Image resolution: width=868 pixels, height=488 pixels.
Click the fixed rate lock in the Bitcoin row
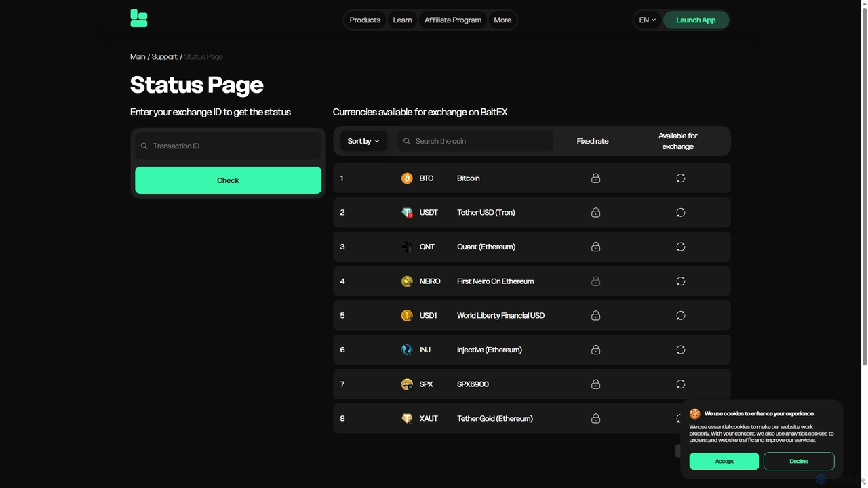[x=595, y=178]
